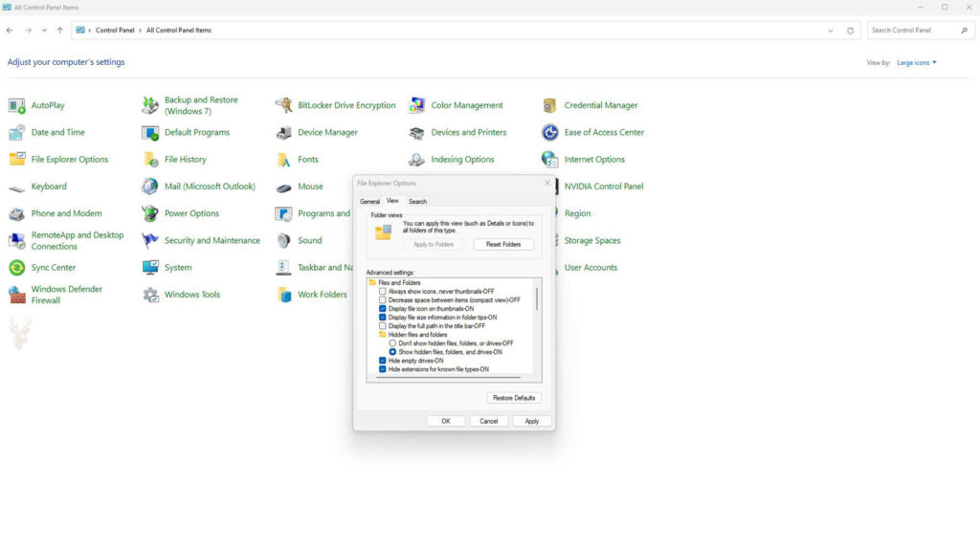Open NVIDIA Control Panel link

603,187
